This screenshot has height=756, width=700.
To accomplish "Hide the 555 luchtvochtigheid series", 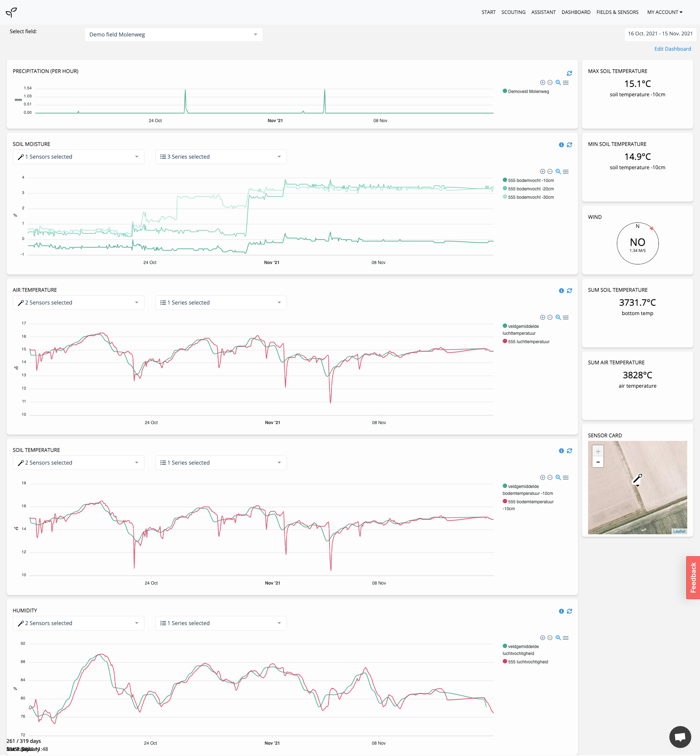I will (x=528, y=662).
